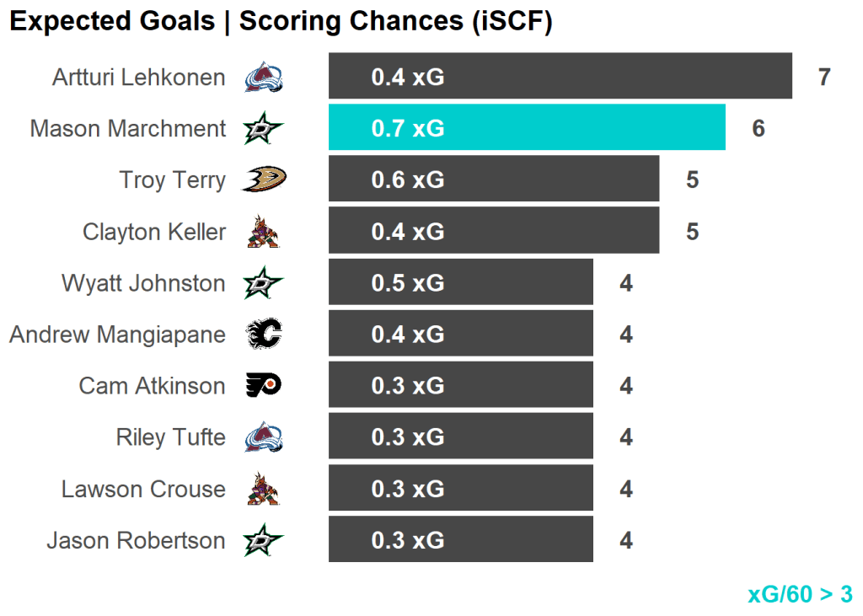Click the Andrew Mangiapane player name

[117, 335]
